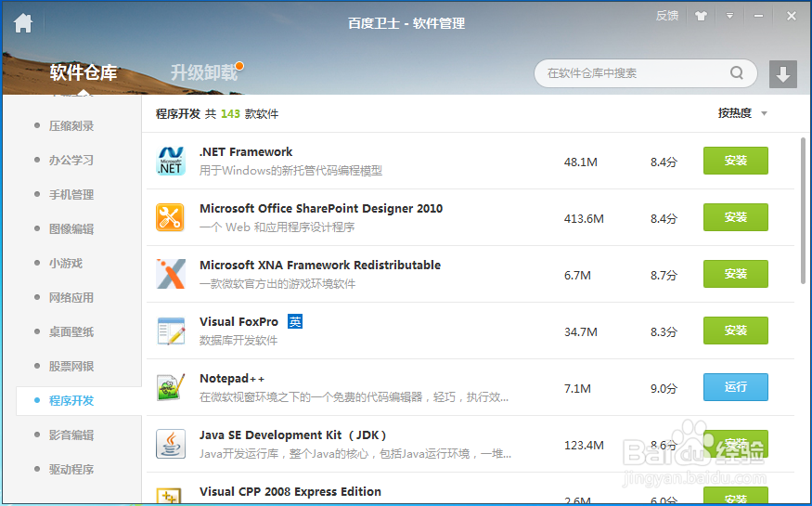Select 网络应用 category
This screenshot has height=506, width=812.
tap(71, 298)
